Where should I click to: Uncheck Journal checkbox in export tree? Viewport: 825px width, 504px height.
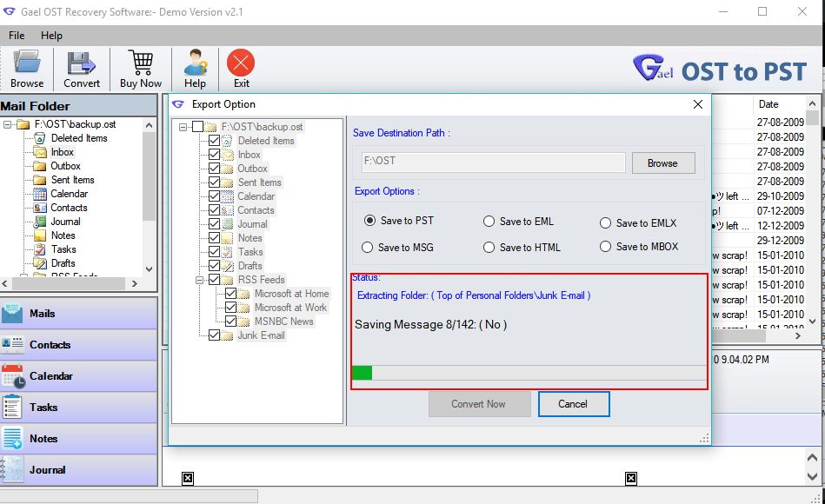[214, 223]
